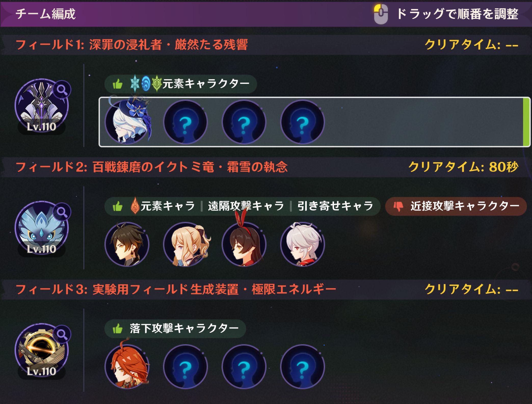The image size is (532, 404).
Task: Open magnifier on Field 2 ice dragon boss
Action: click(62, 212)
